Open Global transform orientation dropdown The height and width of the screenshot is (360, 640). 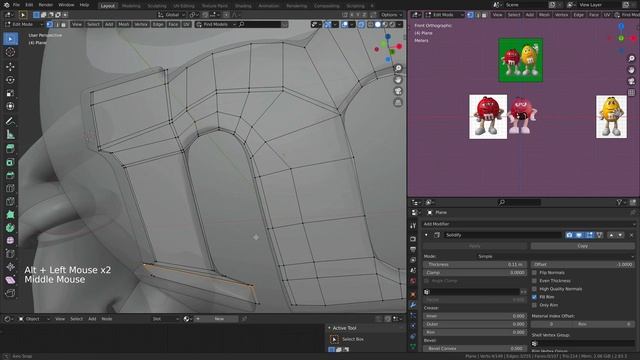click(172, 15)
